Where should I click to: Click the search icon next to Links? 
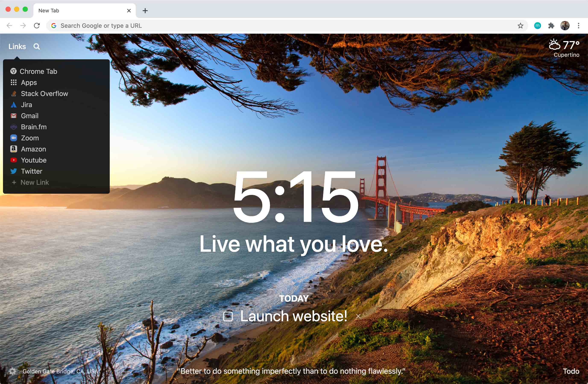point(37,47)
